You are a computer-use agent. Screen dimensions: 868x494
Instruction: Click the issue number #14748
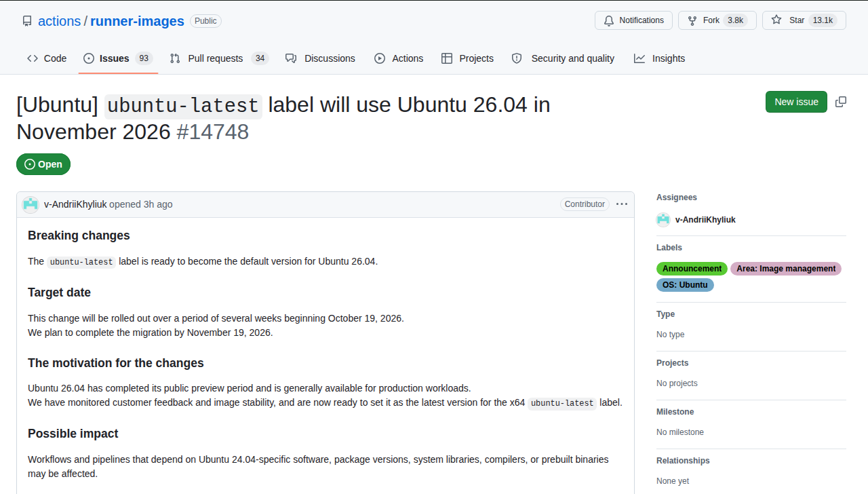pos(212,132)
